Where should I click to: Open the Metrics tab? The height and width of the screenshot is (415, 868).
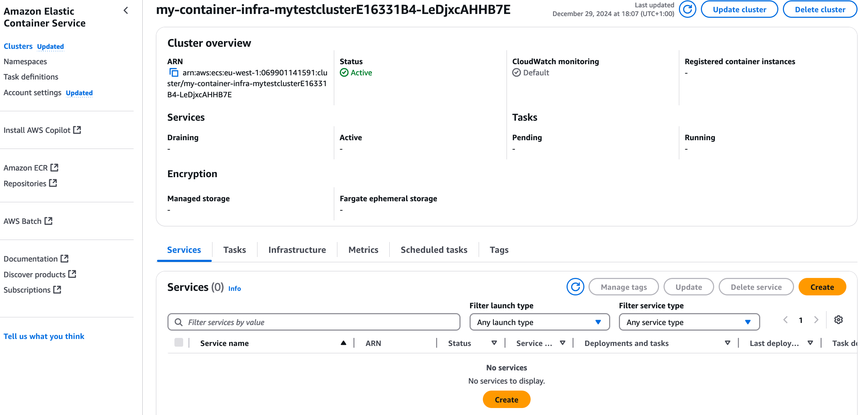tap(363, 250)
